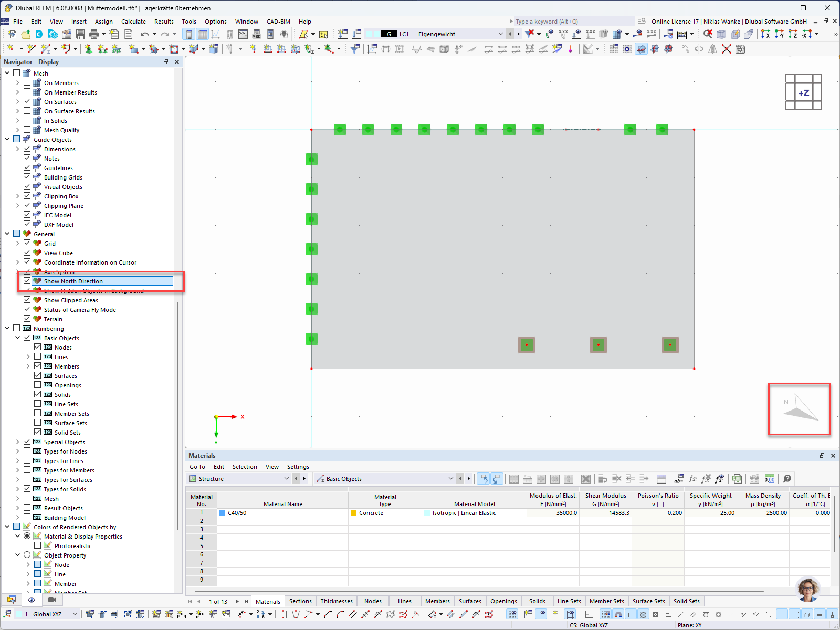Switch to the Thicknesses tab
The height and width of the screenshot is (630, 840).
[x=337, y=601]
